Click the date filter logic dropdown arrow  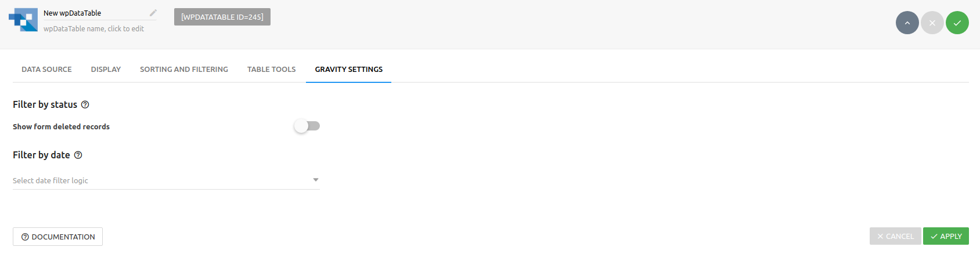tap(316, 180)
